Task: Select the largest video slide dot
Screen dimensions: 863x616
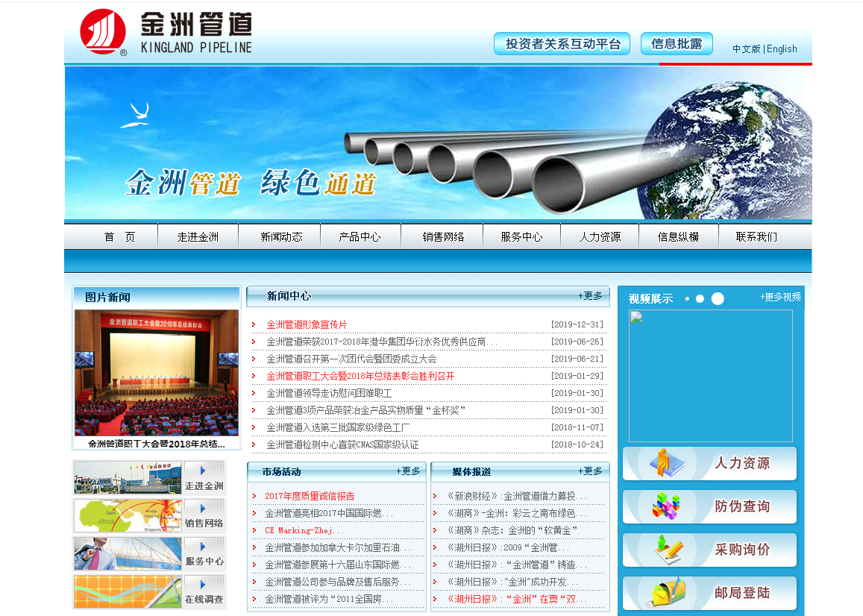Action: [x=718, y=299]
